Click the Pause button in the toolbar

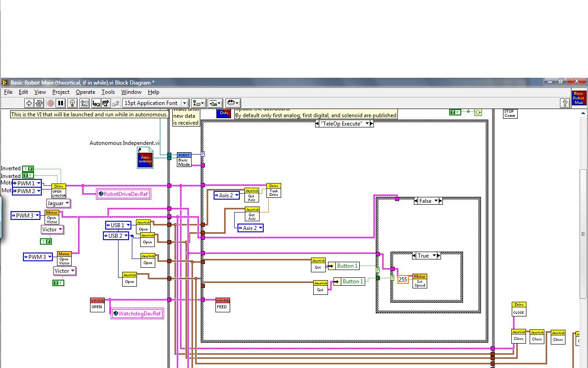60,103
